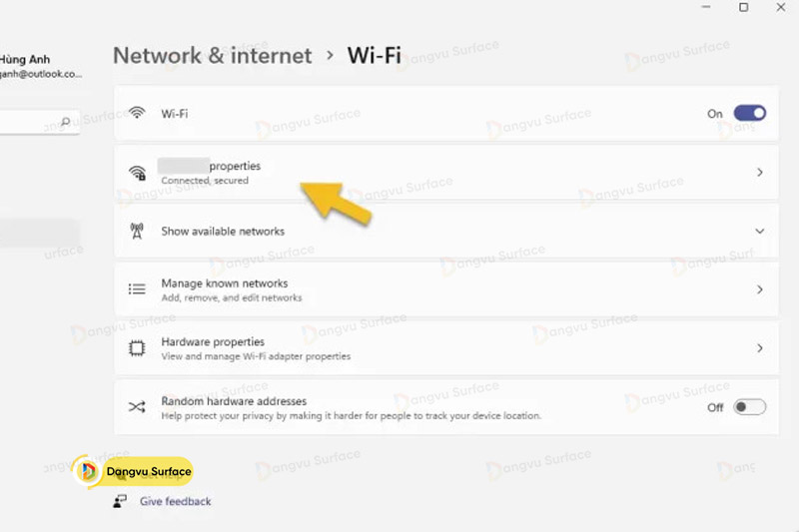Image resolution: width=799 pixels, height=532 pixels.
Task: Go back to Network & internet breadcrumb
Action: click(212, 56)
